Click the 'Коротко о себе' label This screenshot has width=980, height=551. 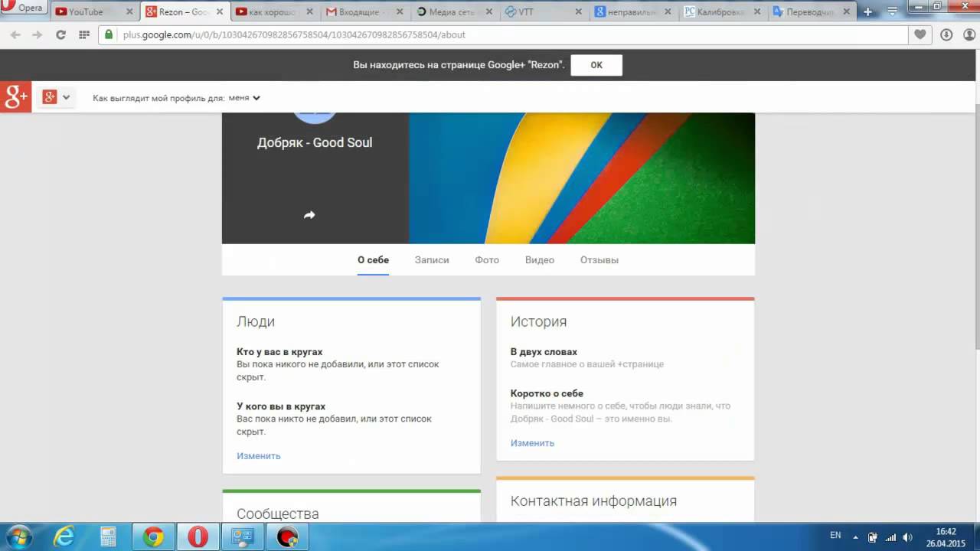click(547, 393)
